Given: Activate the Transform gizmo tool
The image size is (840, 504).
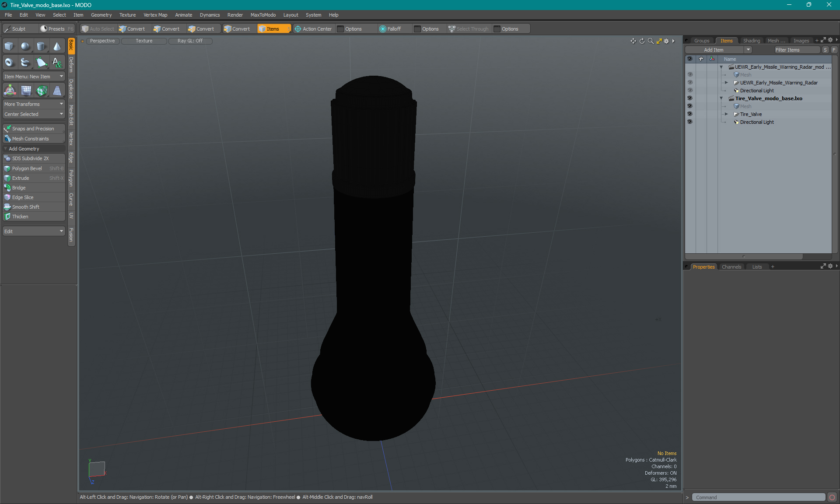Looking at the screenshot, I should (10, 91).
